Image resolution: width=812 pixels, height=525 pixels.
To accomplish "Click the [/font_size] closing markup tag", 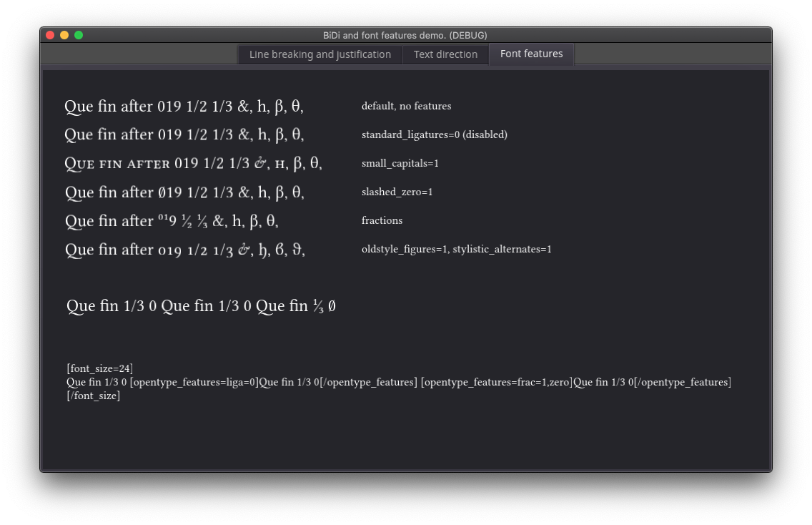I will click(93, 396).
